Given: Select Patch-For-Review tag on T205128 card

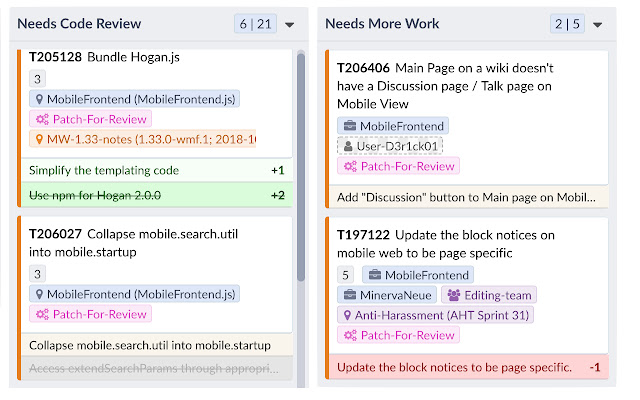Looking at the screenshot, I should click(x=90, y=119).
